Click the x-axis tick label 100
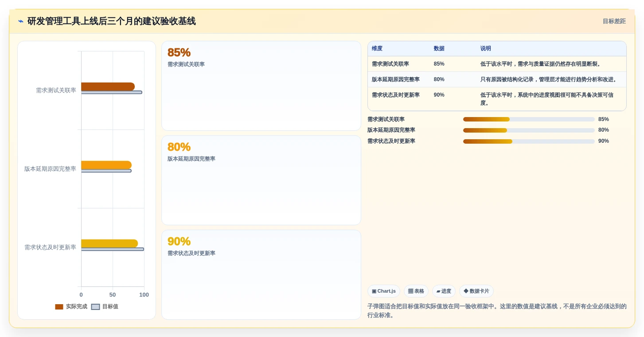 tap(144, 295)
